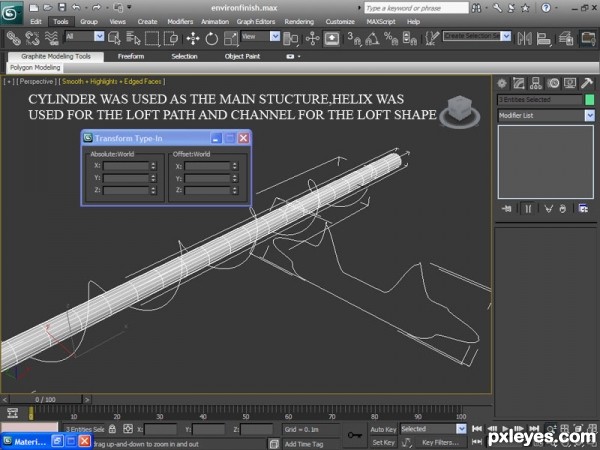The width and height of the screenshot is (600, 450).
Task: Click Configure Modifier Sets icon
Action: pyautogui.click(x=584, y=209)
